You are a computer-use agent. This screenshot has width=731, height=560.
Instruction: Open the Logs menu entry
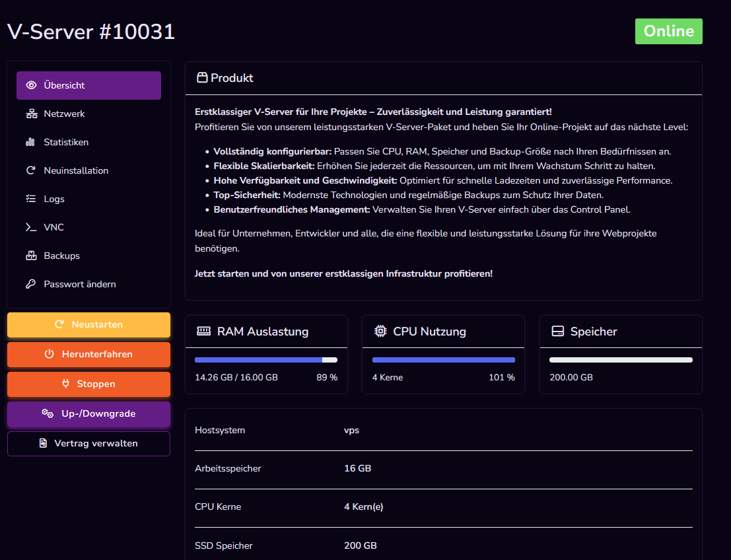coord(88,199)
